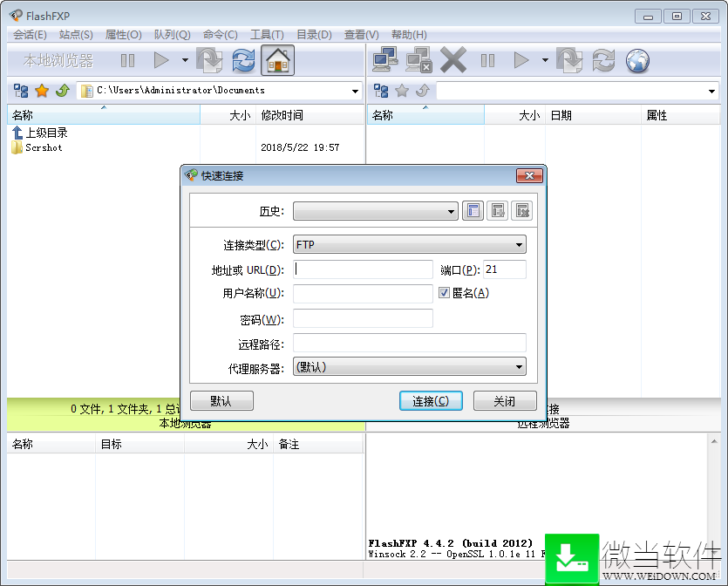
Task: Open the 连接类型 FTP dropdown
Action: pos(410,244)
